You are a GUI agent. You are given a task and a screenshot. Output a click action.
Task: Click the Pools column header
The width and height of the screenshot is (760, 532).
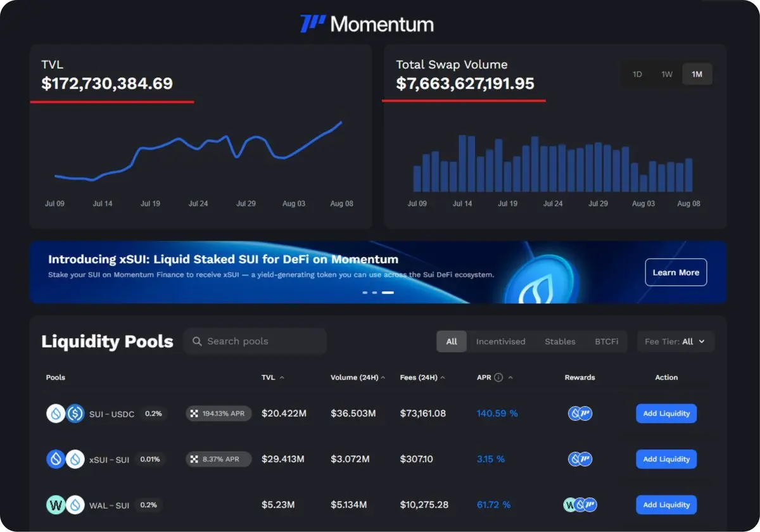tap(56, 377)
